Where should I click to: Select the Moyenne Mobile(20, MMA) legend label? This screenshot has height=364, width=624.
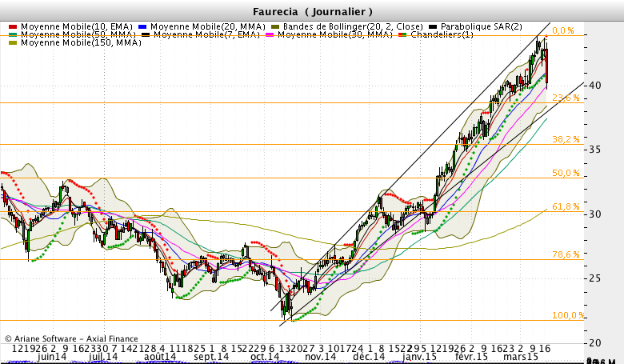pos(208,27)
